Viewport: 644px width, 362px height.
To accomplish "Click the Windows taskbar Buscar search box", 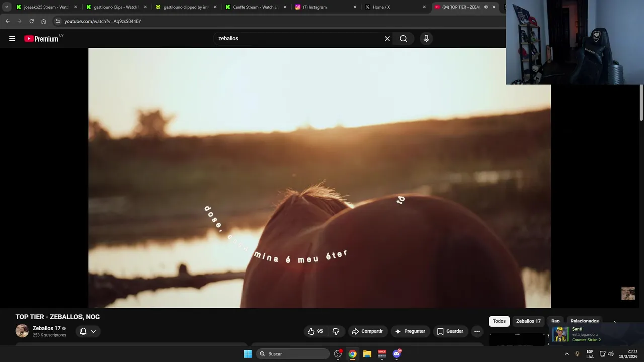I will coord(293,354).
